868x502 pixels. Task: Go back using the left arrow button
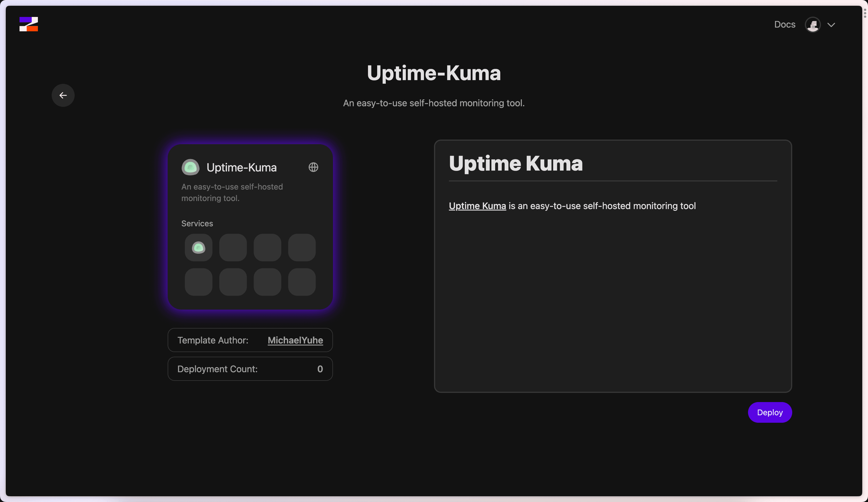[63, 95]
